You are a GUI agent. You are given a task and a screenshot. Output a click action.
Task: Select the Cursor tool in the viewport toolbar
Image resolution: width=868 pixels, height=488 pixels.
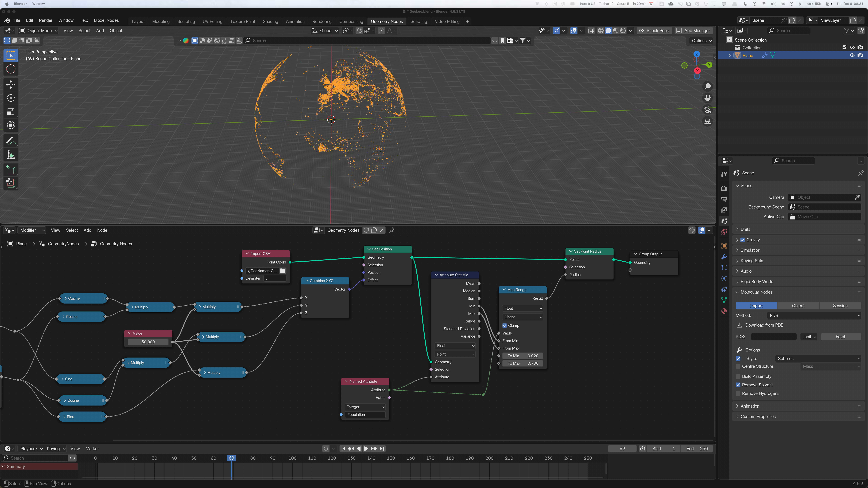coord(11,69)
